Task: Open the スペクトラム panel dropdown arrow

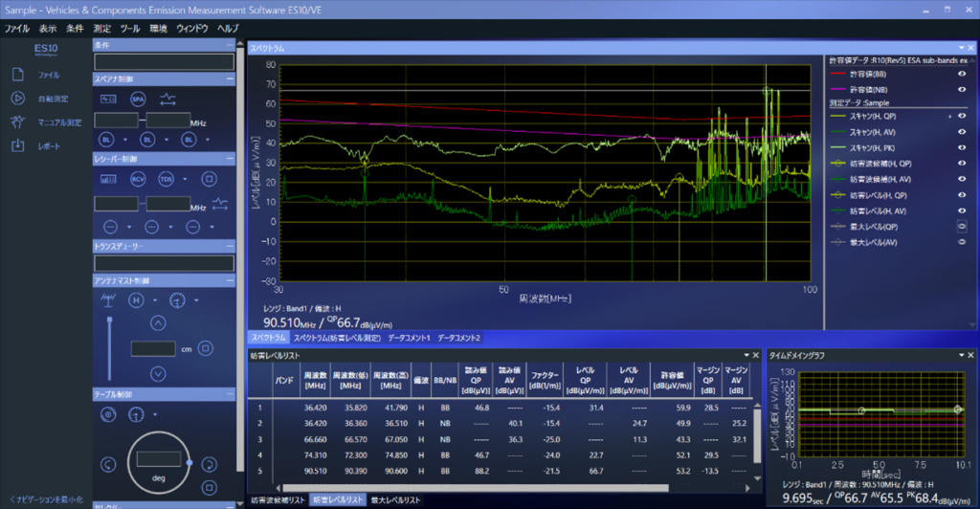Action: click(960, 47)
